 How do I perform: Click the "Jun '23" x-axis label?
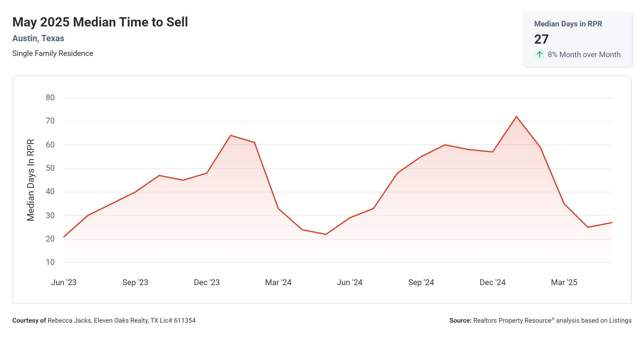64,282
